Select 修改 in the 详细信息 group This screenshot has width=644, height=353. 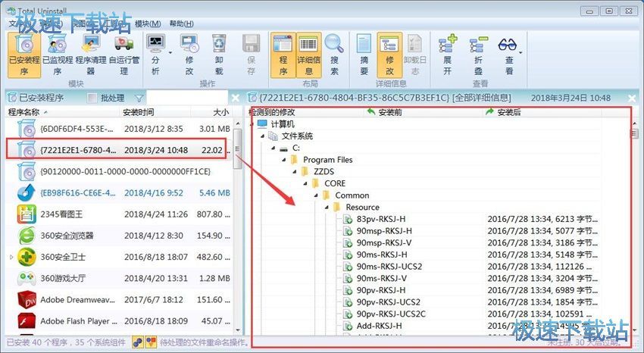(389, 55)
